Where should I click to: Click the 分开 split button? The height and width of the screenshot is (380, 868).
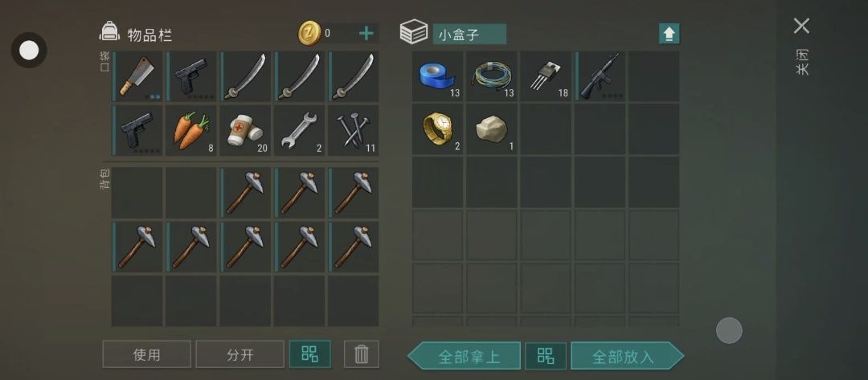pos(240,354)
